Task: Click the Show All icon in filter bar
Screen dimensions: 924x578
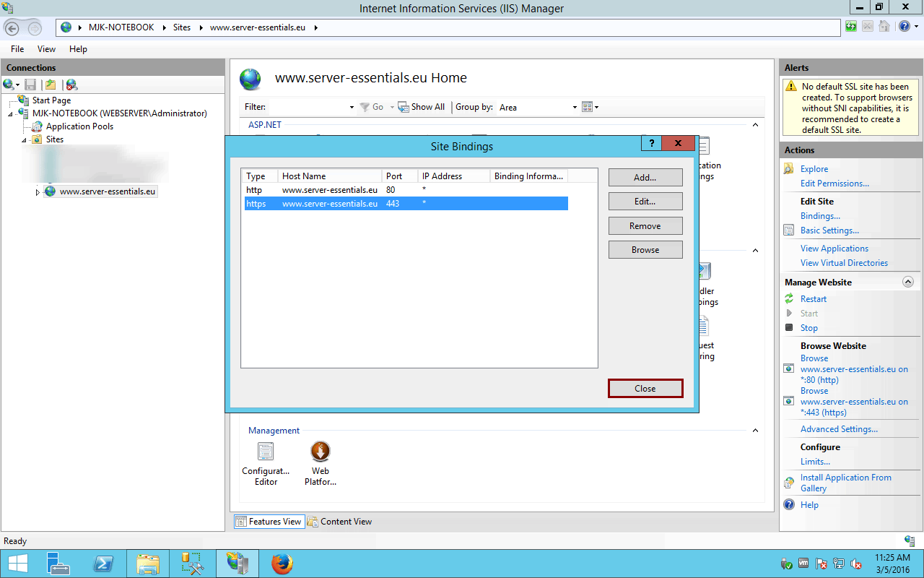Action: (x=404, y=107)
